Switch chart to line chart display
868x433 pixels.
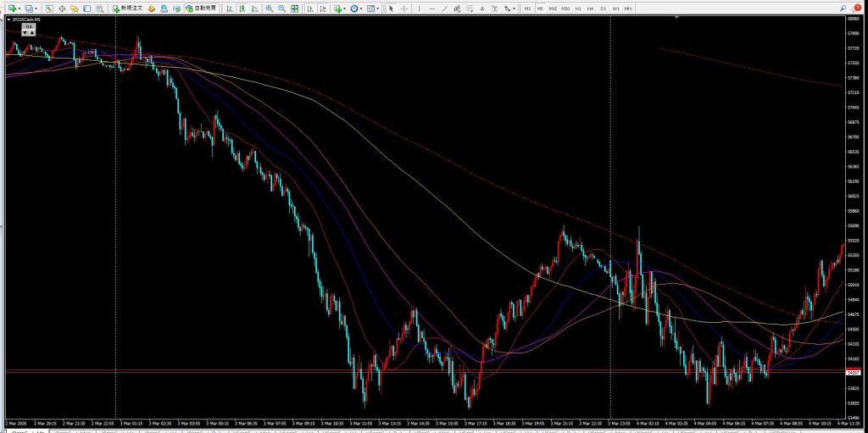[252, 8]
